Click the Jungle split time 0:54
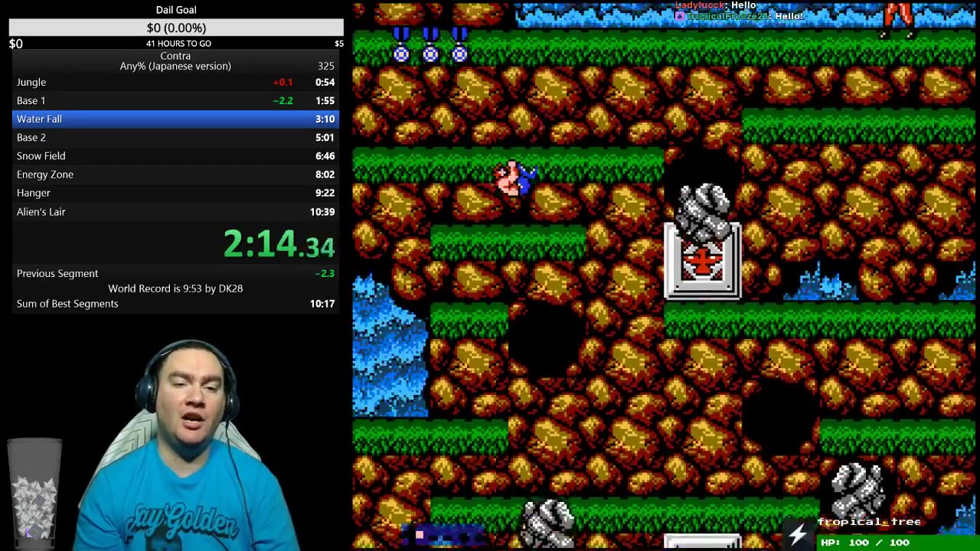 [325, 82]
